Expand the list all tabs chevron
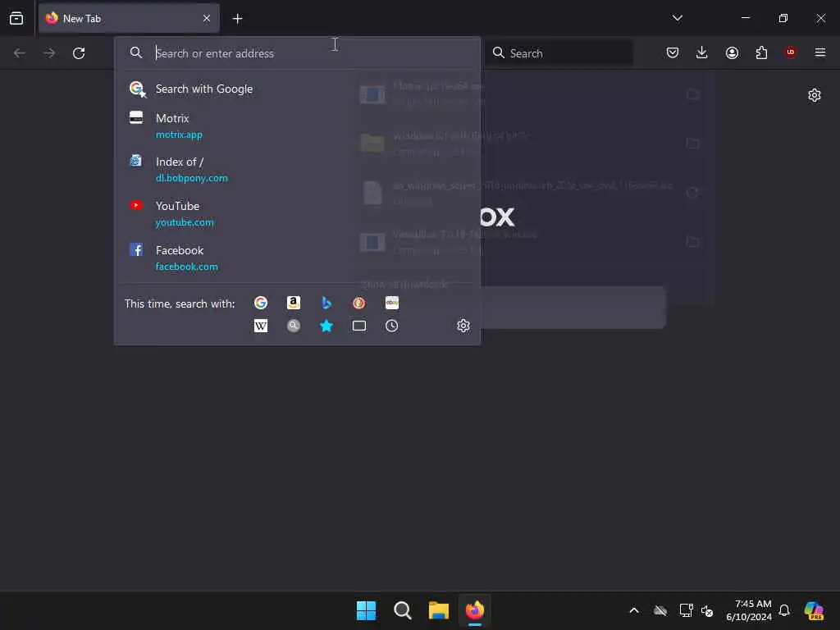The width and height of the screenshot is (840, 630). pos(677,18)
